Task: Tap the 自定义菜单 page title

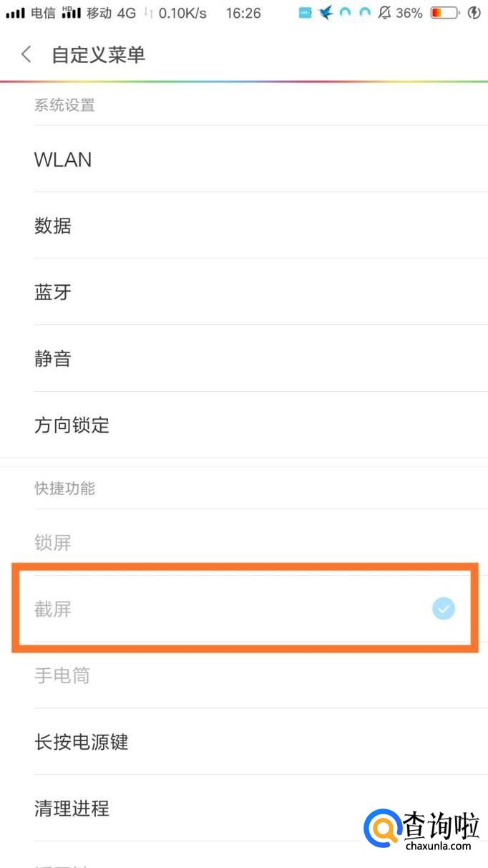Action: click(x=99, y=54)
